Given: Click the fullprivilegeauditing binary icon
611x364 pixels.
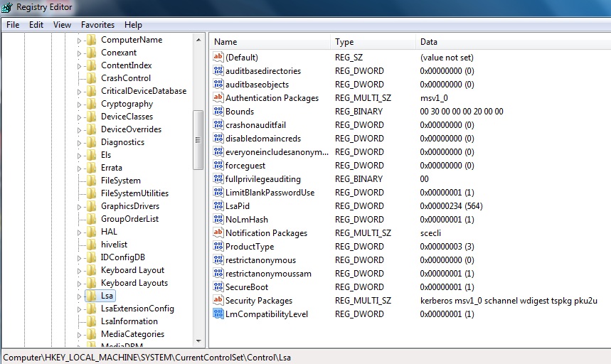Looking at the screenshot, I should click(x=218, y=178).
